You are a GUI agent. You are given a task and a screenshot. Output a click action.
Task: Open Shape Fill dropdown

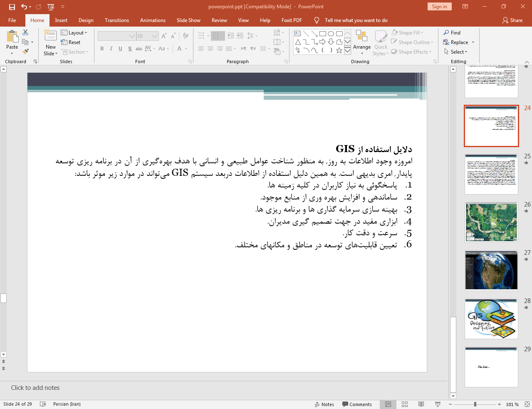pyautogui.click(x=407, y=32)
